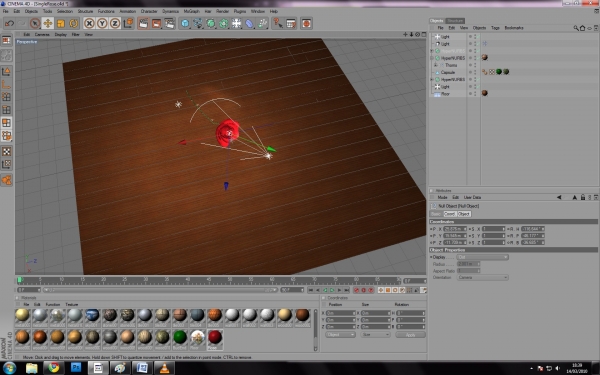The image size is (600, 375).
Task: Open Materials panel Texture menu
Action: tap(72, 305)
